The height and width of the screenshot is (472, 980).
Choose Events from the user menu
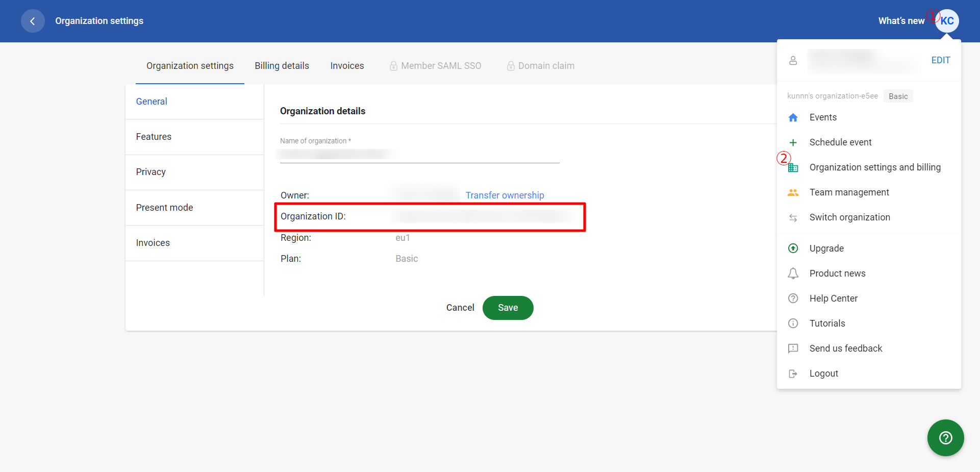[x=869, y=117]
